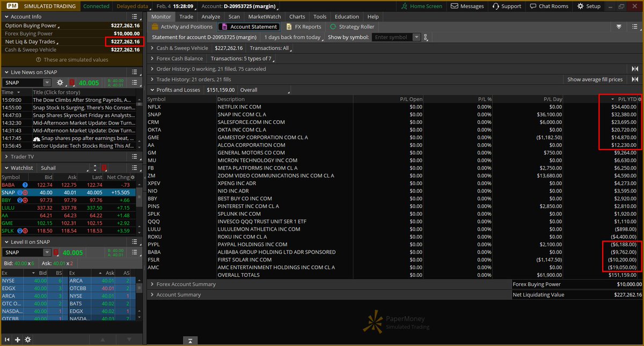Click red symbol link icon in Live News
The image size is (644, 346).
coord(72,83)
